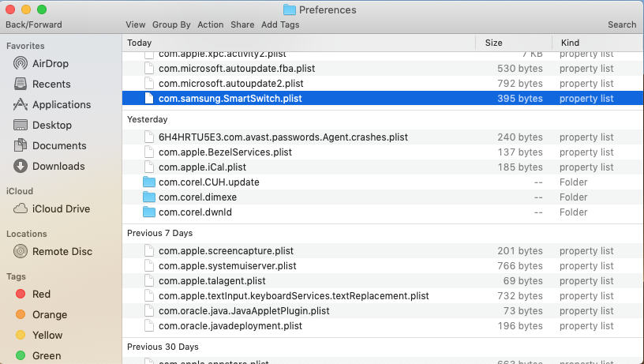Open the com.corel.CUH.update folder

pyautogui.click(x=208, y=182)
